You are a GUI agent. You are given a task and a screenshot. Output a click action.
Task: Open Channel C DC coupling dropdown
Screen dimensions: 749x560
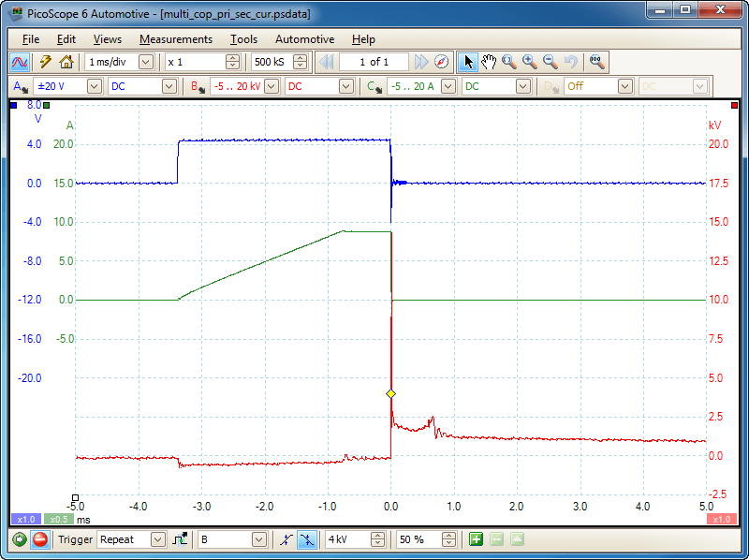523,86
